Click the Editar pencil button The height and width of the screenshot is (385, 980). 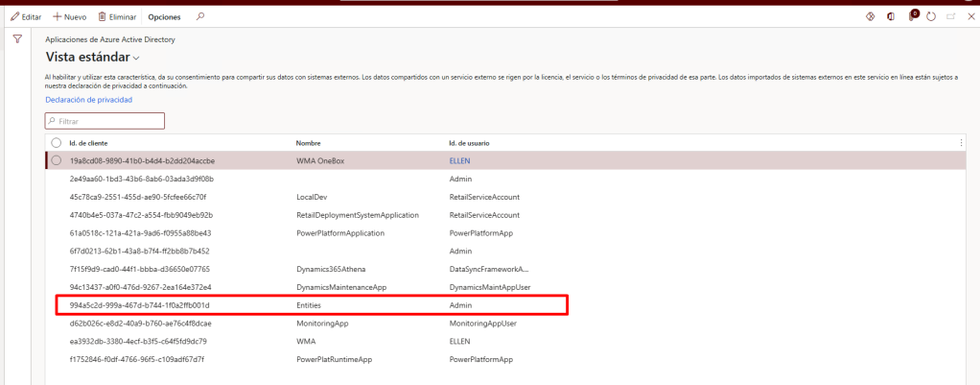[x=26, y=16]
